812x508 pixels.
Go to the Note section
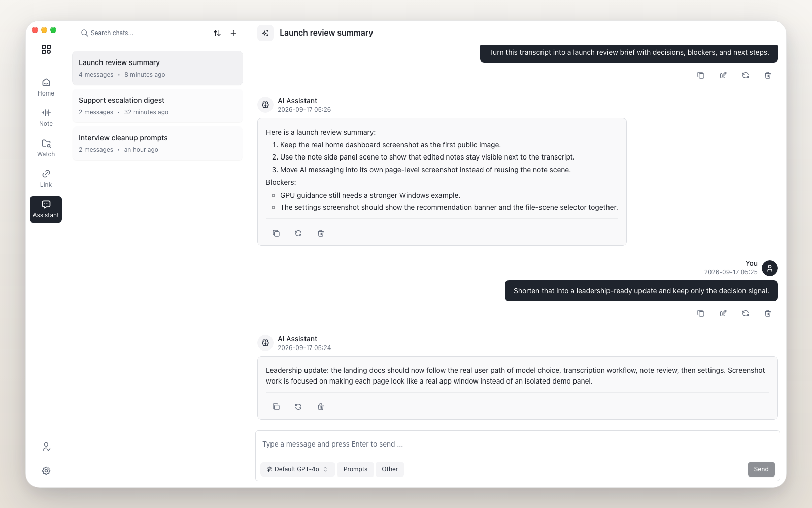pos(46,118)
